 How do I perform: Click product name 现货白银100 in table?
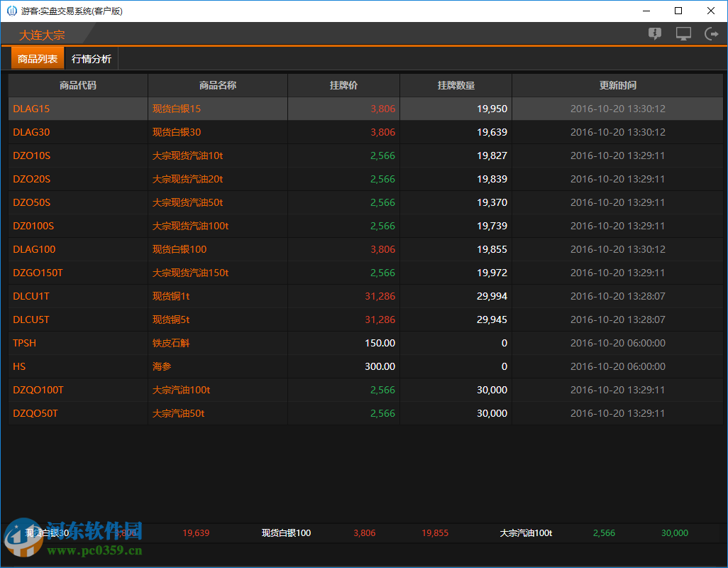point(180,249)
